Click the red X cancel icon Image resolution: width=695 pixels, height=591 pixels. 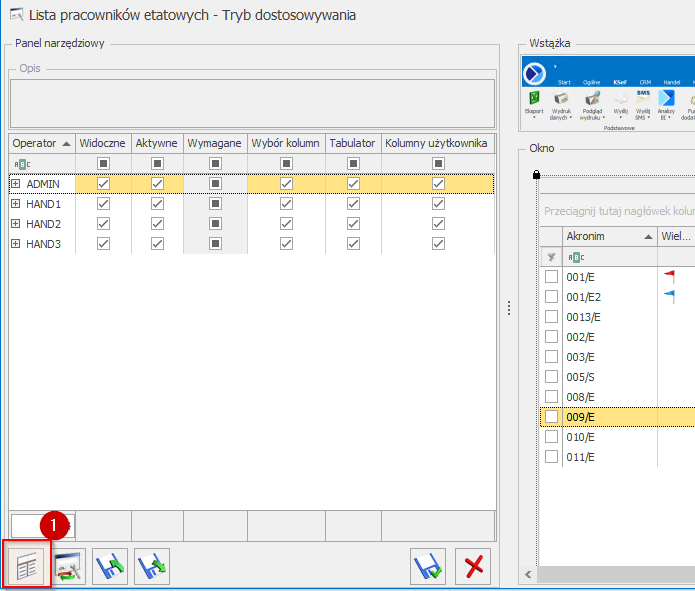[x=473, y=566]
